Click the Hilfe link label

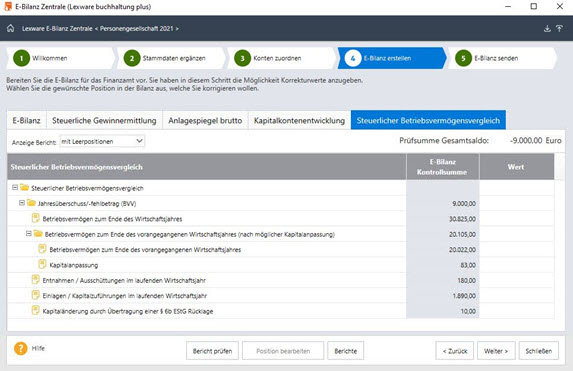click(38, 348)
